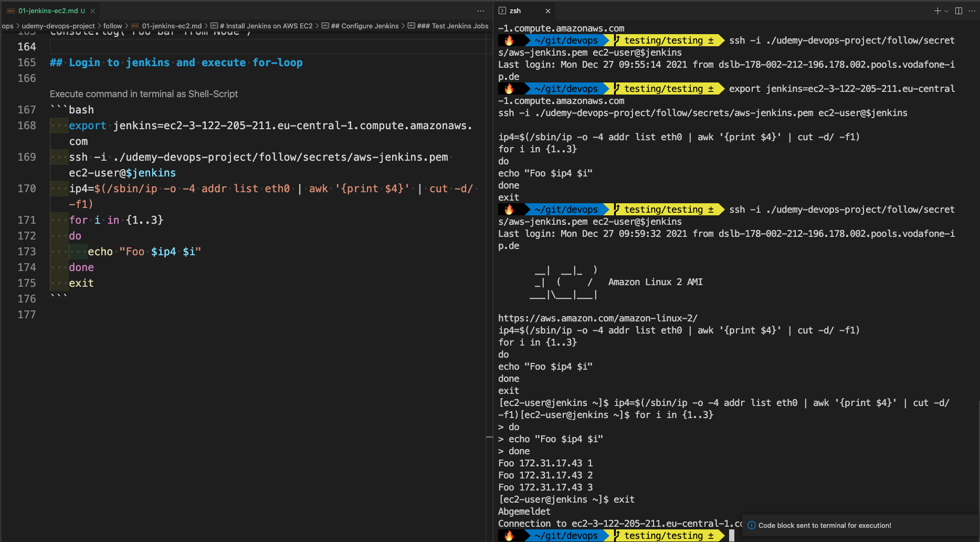Click 'echo "Foo $ip4 $i"' in the editor
The width and height of the screenshot is (980, 542).
tap(144, 252)
